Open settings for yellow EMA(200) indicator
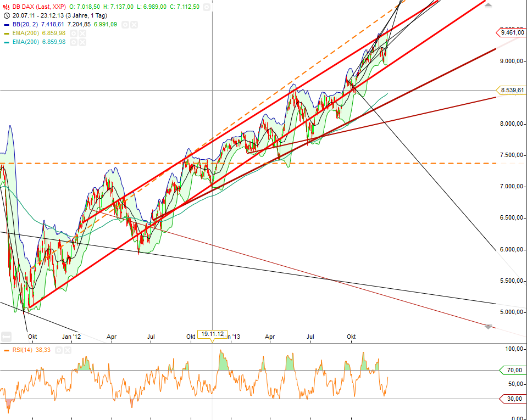 tap(73, 33)
